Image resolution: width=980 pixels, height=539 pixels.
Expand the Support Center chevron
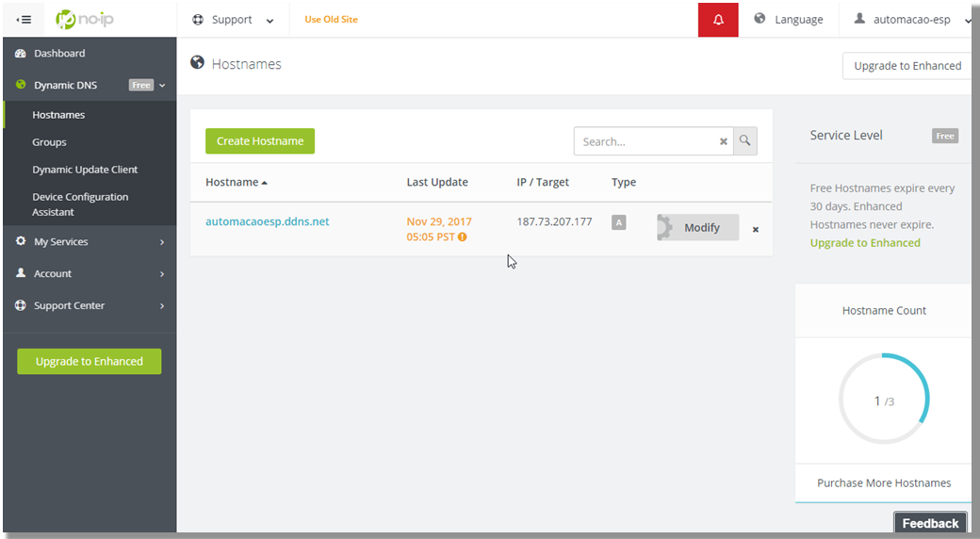tap(162, 305)
